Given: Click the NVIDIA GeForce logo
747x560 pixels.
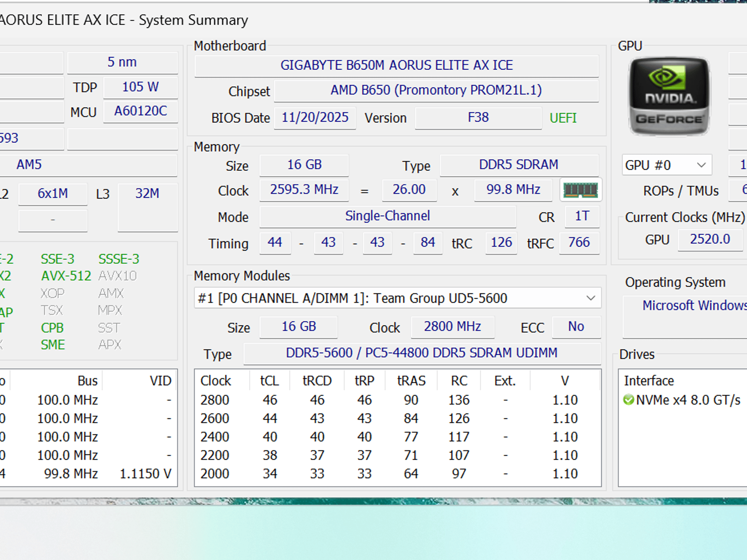Looking at the screenshot, I should (x=669, y=96).
